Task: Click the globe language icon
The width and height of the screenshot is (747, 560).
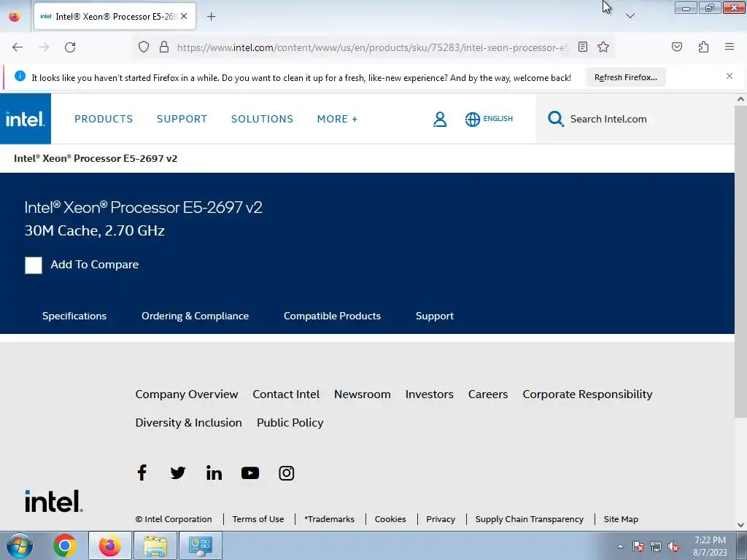Action: 472,119
